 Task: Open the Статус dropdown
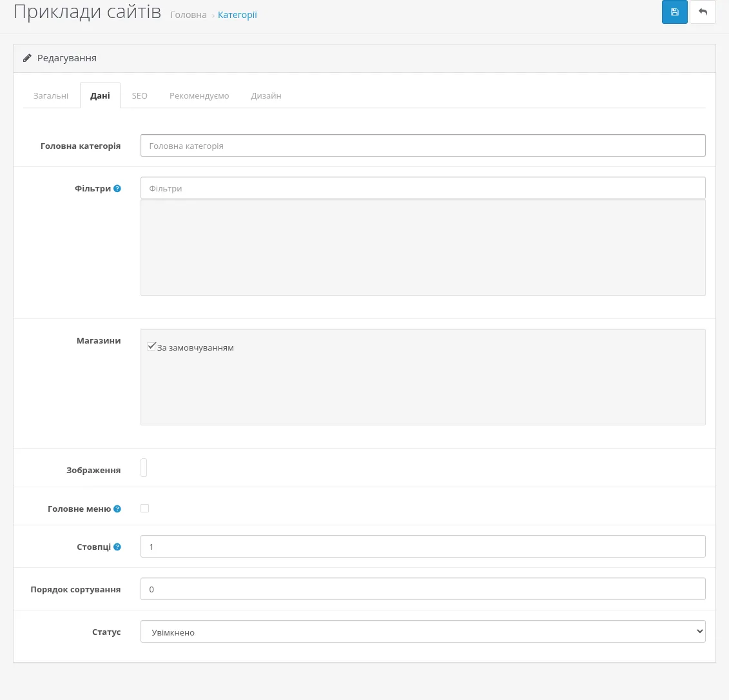coord(423,632)
